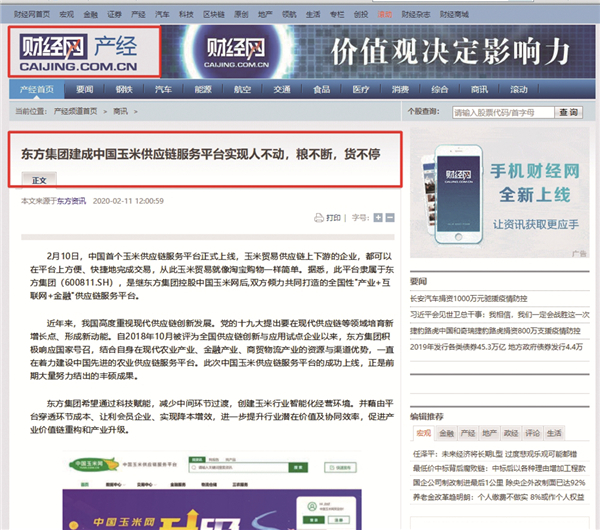This screenshot has height=530, width=600.
Task: Click the 财经网 产经 logo in the header
Action: point(79,52)
